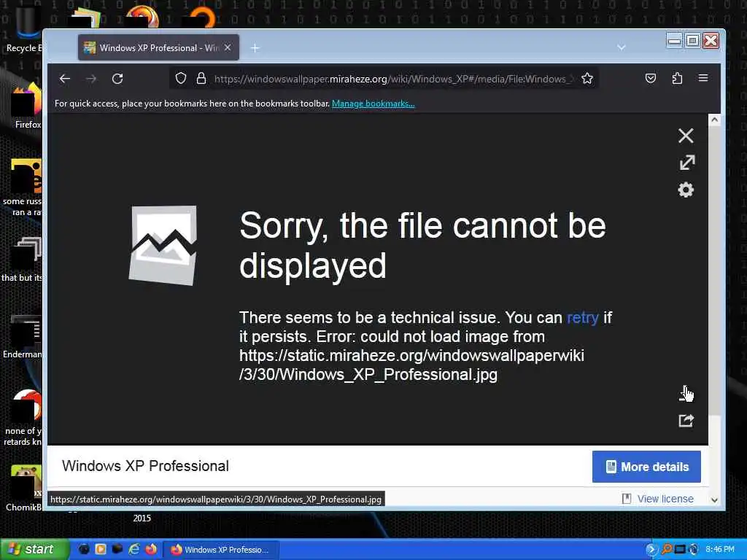The image size is (747, 560).
Task: Click the monitor icon in the system tray
Action: [680, 550]
